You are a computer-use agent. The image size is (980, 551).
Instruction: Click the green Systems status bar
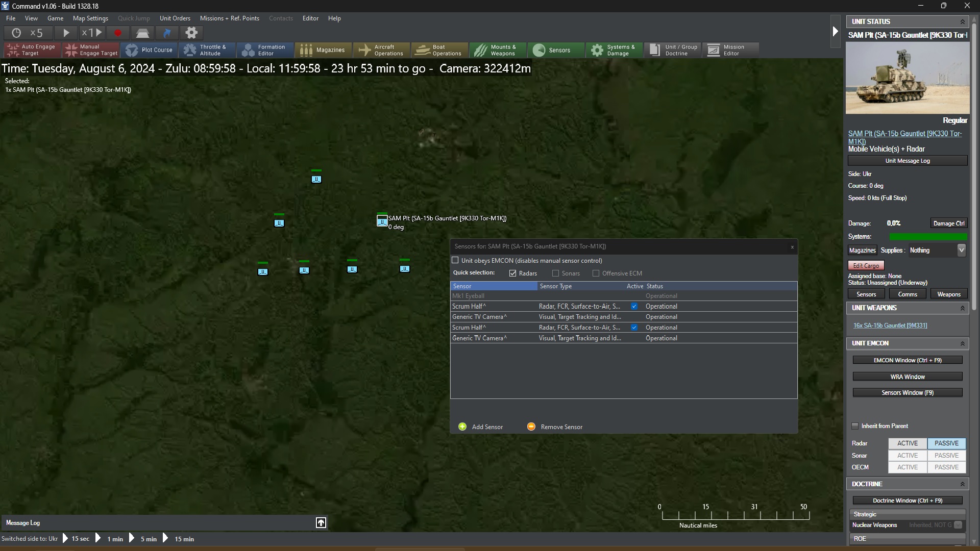click(x=928, y=237)
